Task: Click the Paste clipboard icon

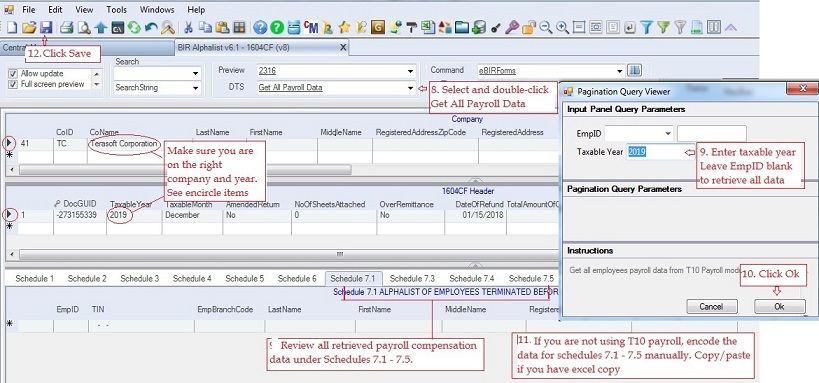Action: pos(223,27)
